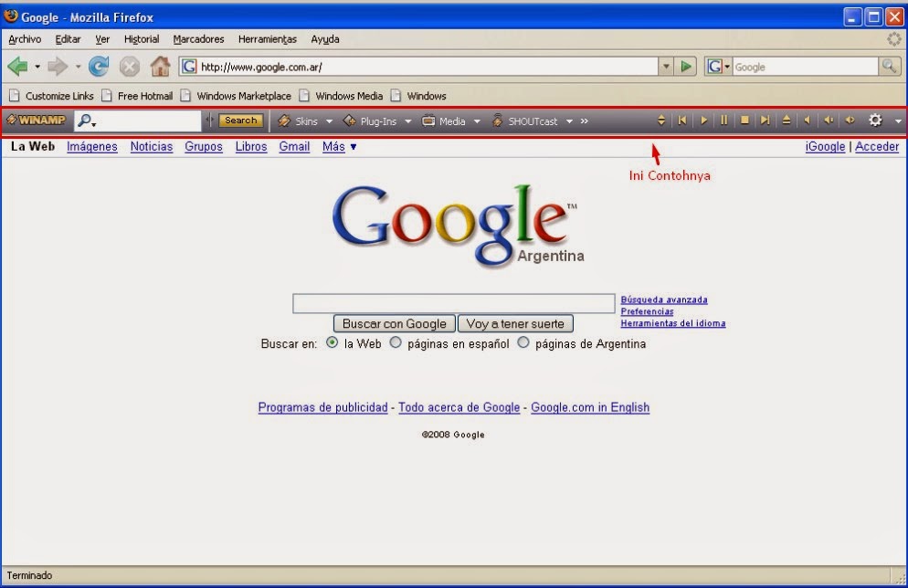Click the Eject icon on the Winamp toolbar
The image size is (908, 588).
(x=786, y=120)
